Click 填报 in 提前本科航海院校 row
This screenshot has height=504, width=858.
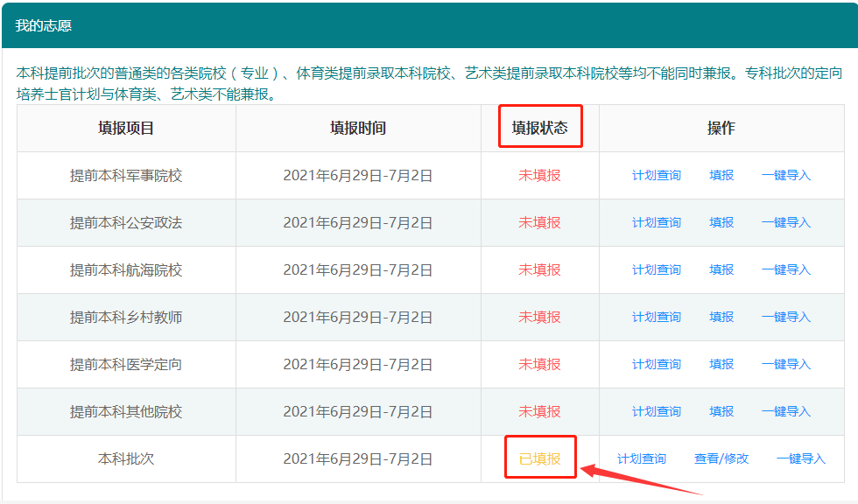(721, 269)
